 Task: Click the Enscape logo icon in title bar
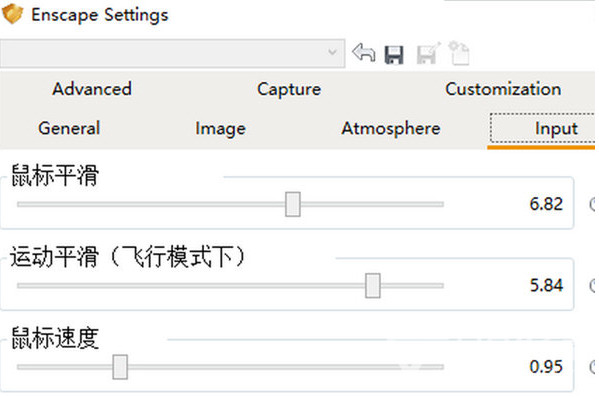click(x=13, y=14)
